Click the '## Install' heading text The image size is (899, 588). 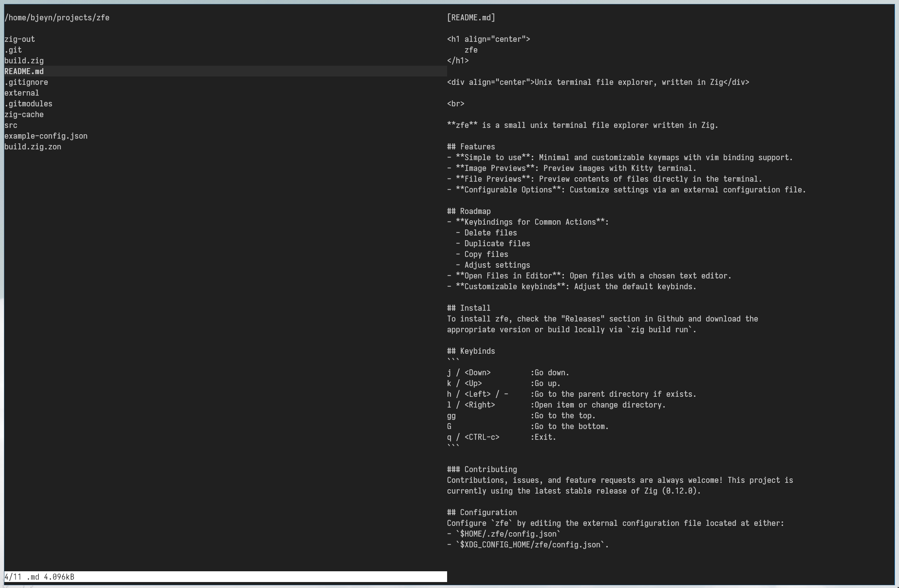(469, 308)
